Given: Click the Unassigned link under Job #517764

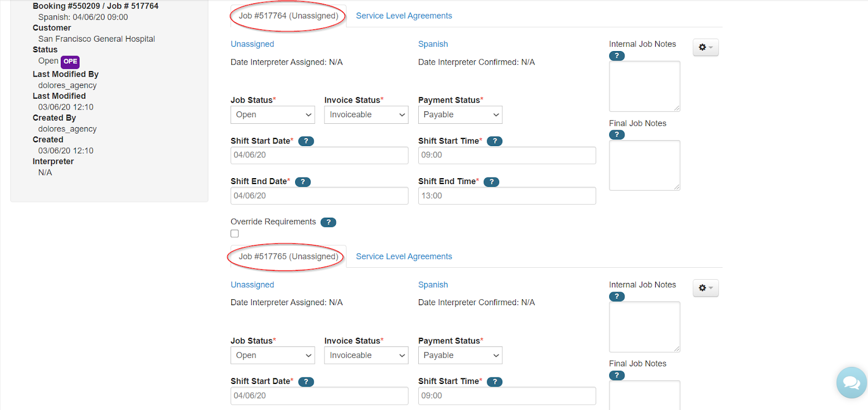Looking at the screenshot, I should [x=252, y=45].
